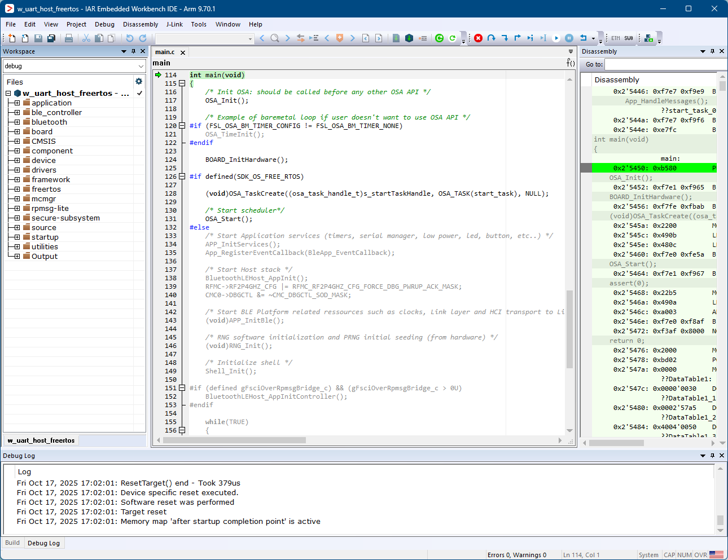This screenshot has height=560, width=728.
Task: Click the Save All toolbar icon
Action: (51, 38)
